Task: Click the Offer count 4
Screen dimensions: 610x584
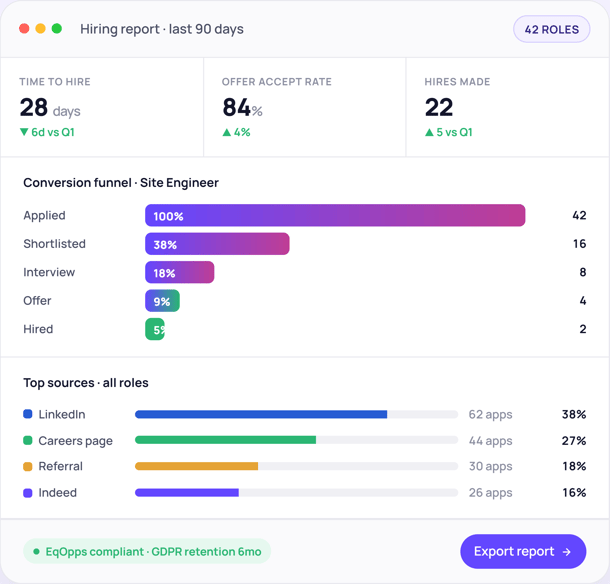Action: point(583,301)
